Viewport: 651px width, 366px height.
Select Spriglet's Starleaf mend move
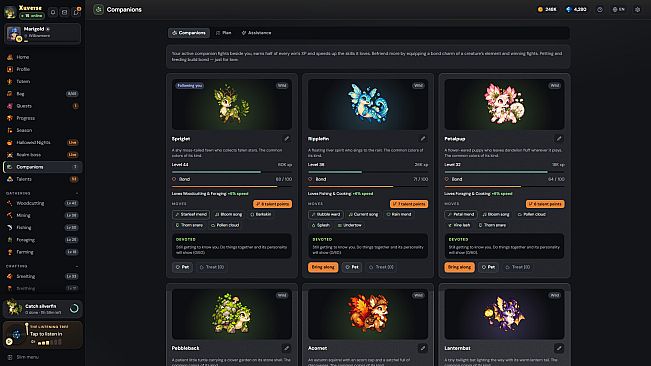click(191, 215)
